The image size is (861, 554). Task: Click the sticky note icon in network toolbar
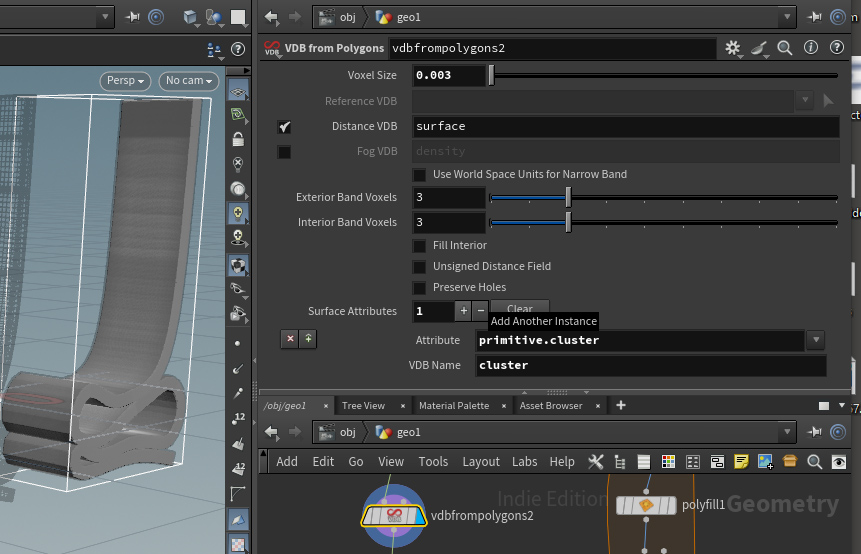pyautogui.click(x=741, y=461)
